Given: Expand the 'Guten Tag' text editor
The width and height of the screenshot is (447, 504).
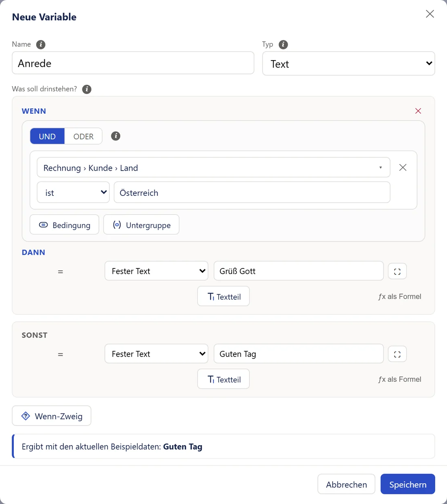Looking at the screenshot, I should [397, 354].
